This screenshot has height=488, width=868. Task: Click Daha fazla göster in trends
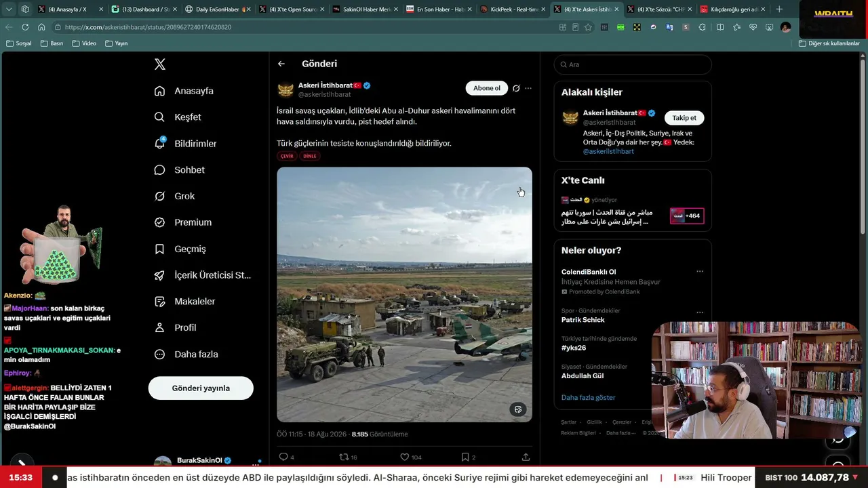point(589,397)
